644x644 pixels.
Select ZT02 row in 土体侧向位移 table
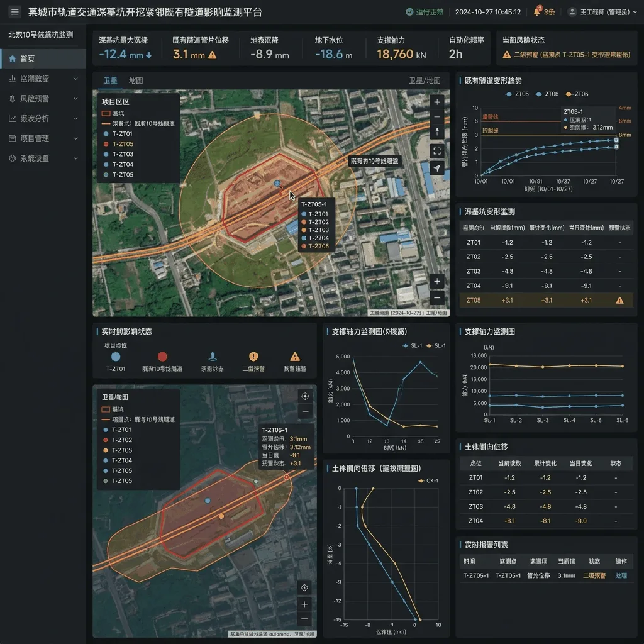click(547, 492)
